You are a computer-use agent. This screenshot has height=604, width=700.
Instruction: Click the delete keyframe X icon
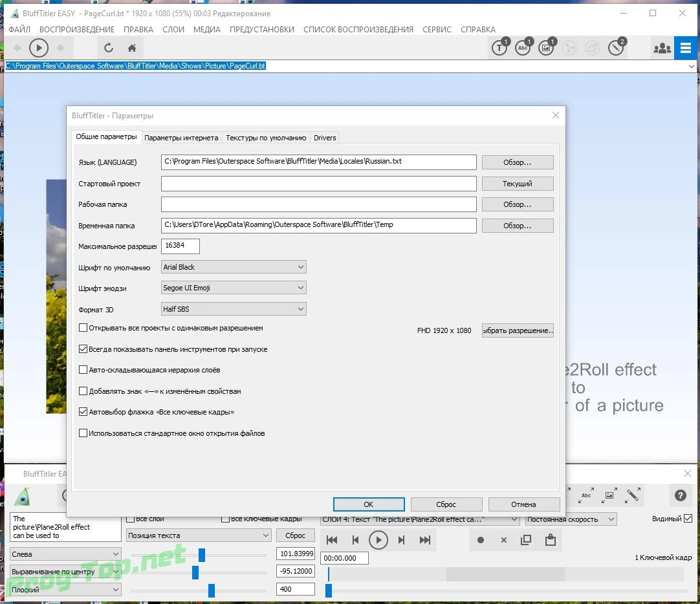pos(503,540)
